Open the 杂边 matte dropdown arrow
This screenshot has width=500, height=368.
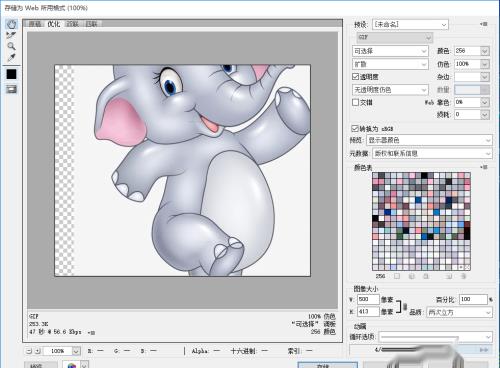tap(485, 77)
